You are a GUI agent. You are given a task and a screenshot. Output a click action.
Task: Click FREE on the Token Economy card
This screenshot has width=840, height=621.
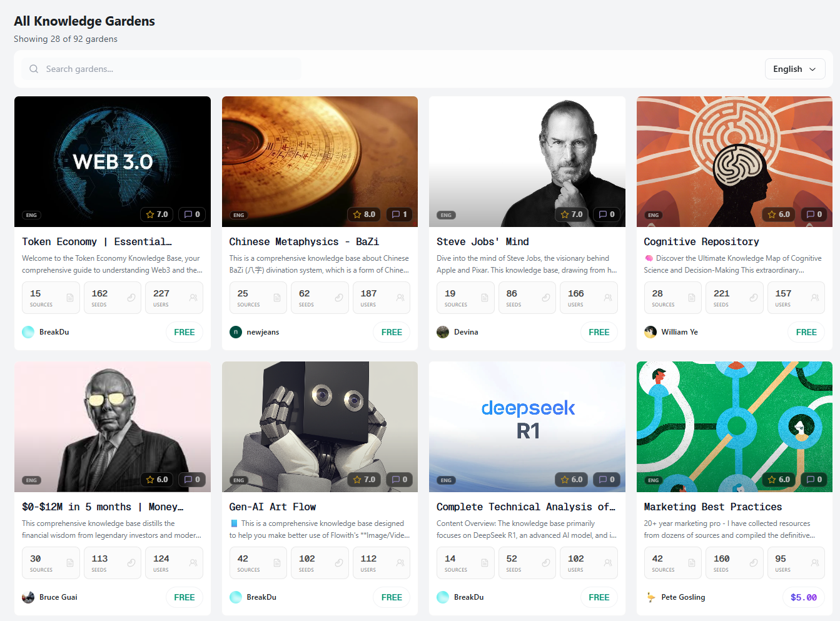[185, 332]
